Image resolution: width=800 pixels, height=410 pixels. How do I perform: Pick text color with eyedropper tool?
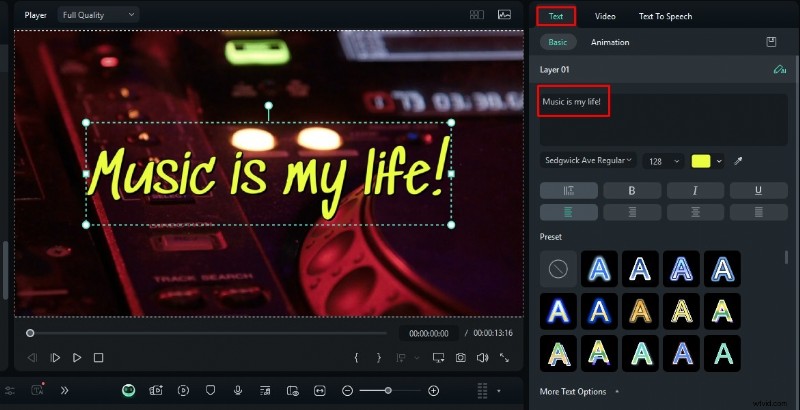click(739, 161)
